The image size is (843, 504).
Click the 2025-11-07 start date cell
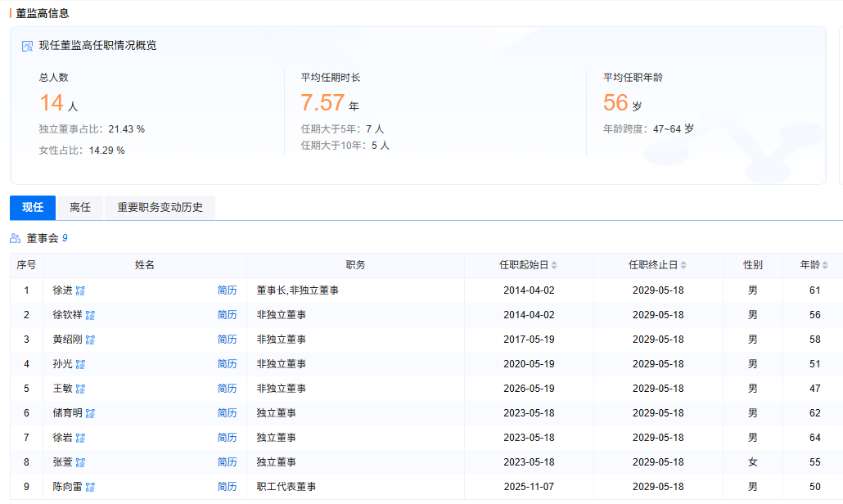coord(529,486)
